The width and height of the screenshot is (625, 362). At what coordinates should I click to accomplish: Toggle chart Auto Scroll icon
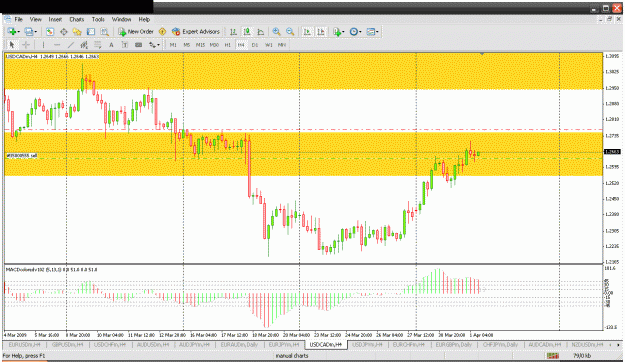307,31
